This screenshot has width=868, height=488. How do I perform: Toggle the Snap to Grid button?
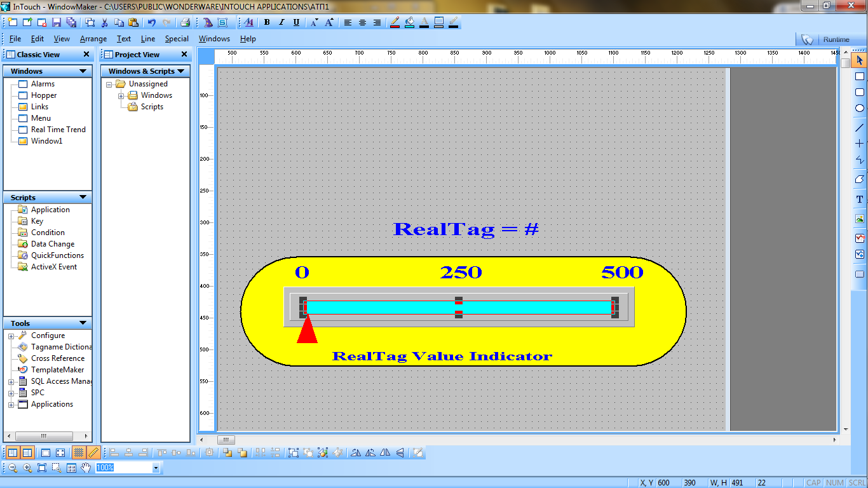pos(79,452)
